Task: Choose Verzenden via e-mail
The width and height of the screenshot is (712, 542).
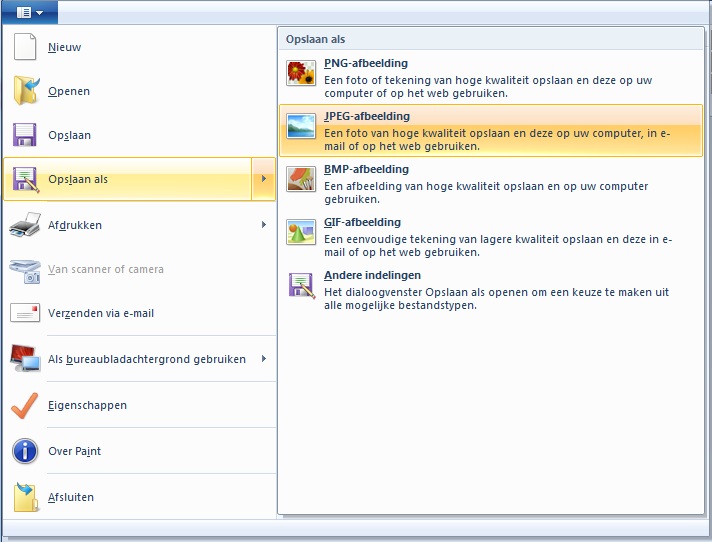Action: (x=139, y=313)
